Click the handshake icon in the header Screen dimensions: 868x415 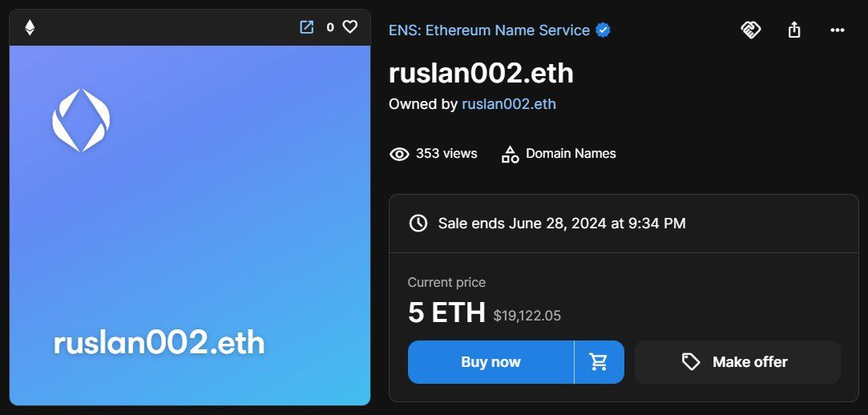pos(750,30)
